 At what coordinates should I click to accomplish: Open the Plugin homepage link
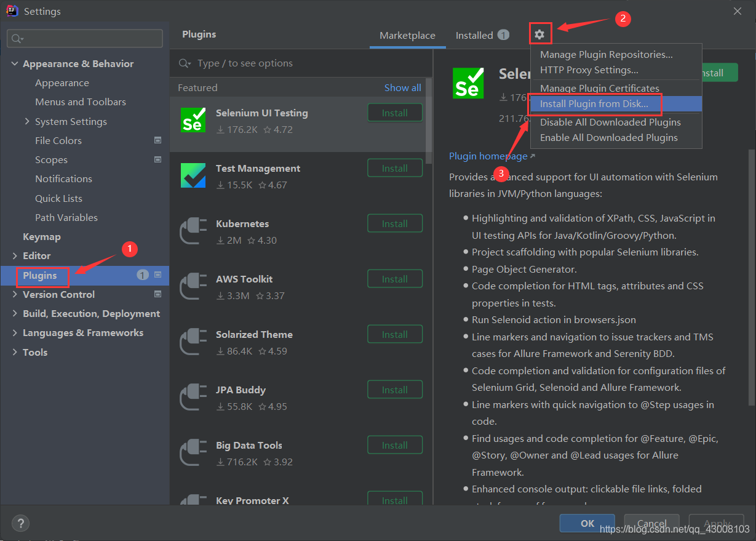(x=488, y=156)
